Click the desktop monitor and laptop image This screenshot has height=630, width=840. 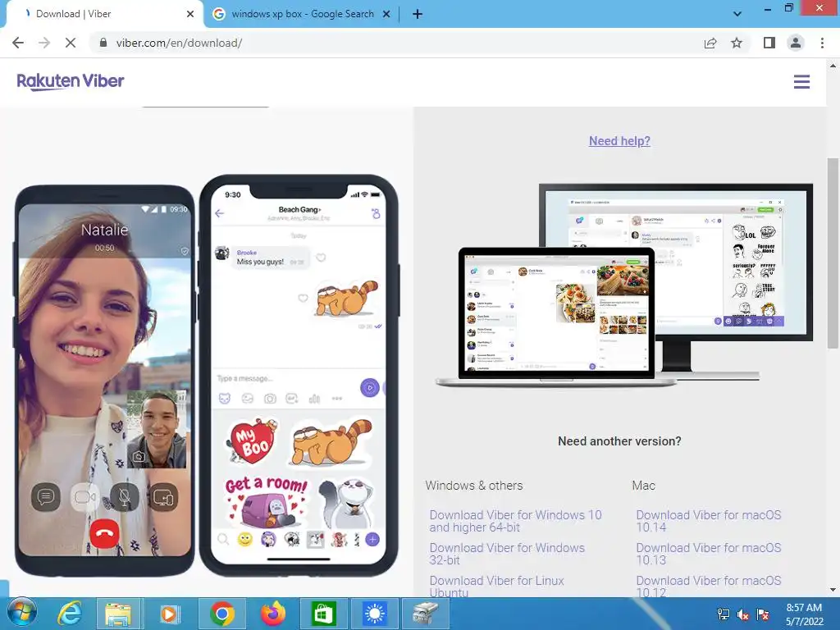624,285
